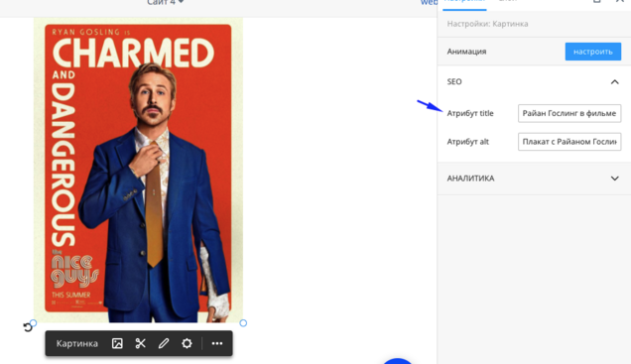Open the pencil edit tool
The width and height of the screenshot is (631, 364).
[x=164, y=343]
